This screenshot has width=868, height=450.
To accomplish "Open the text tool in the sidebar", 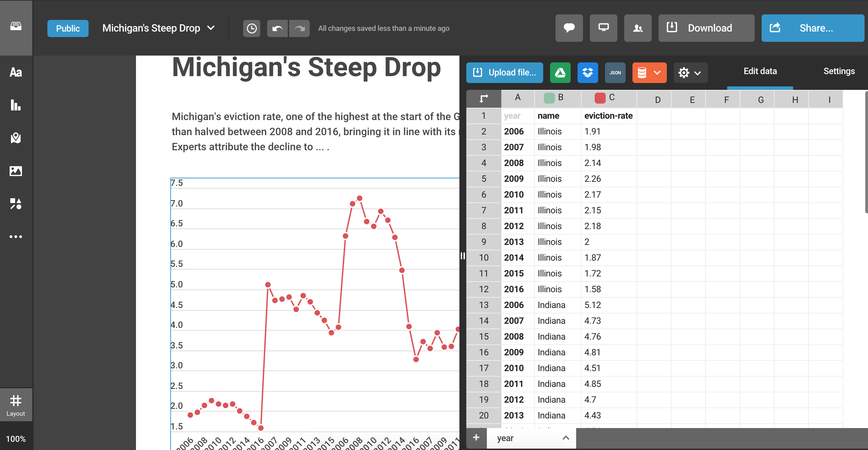I will pos(16,72).
